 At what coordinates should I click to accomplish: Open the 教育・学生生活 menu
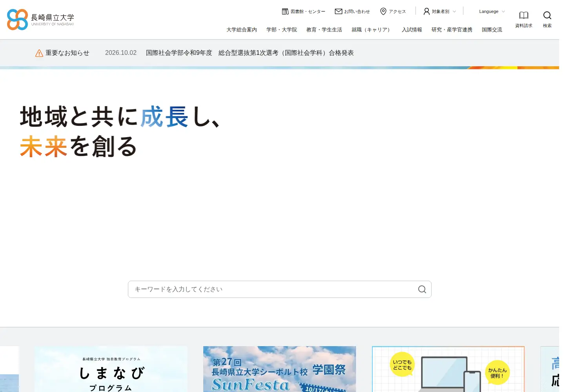324,30
